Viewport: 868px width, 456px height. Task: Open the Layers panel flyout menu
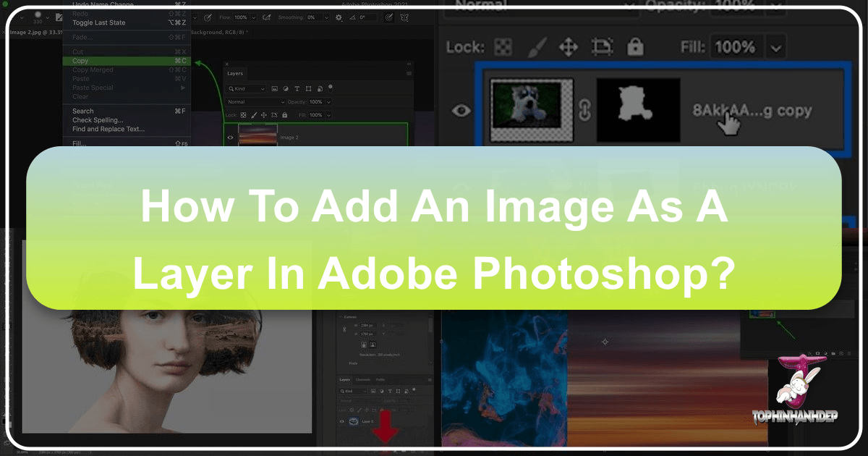point(409,73)
